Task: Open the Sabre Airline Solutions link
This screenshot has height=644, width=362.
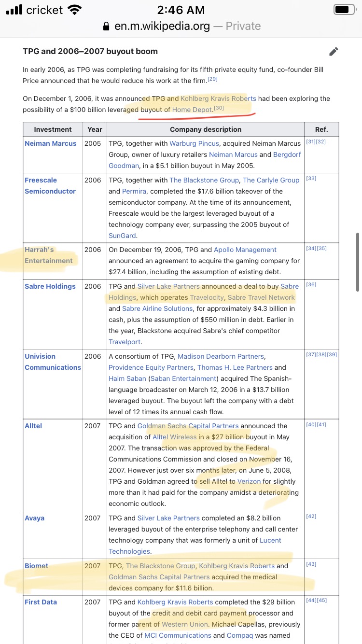Action: click(157, 308)
